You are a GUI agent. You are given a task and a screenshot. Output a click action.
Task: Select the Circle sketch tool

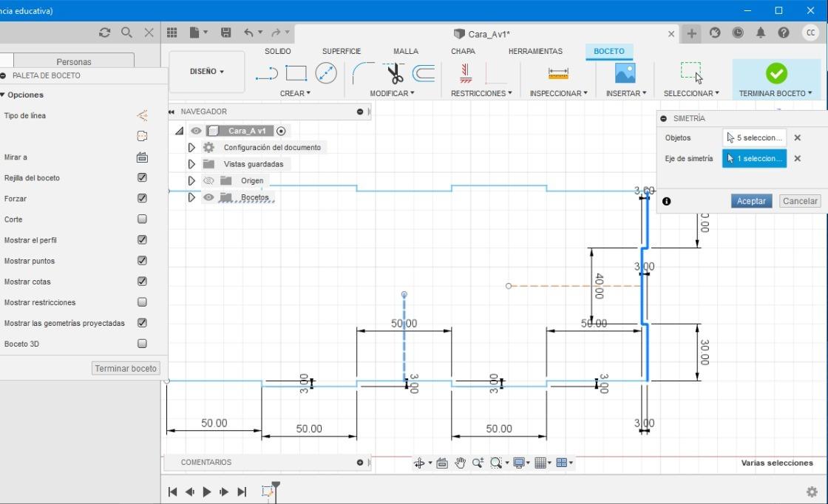click(x=326, y=73)
